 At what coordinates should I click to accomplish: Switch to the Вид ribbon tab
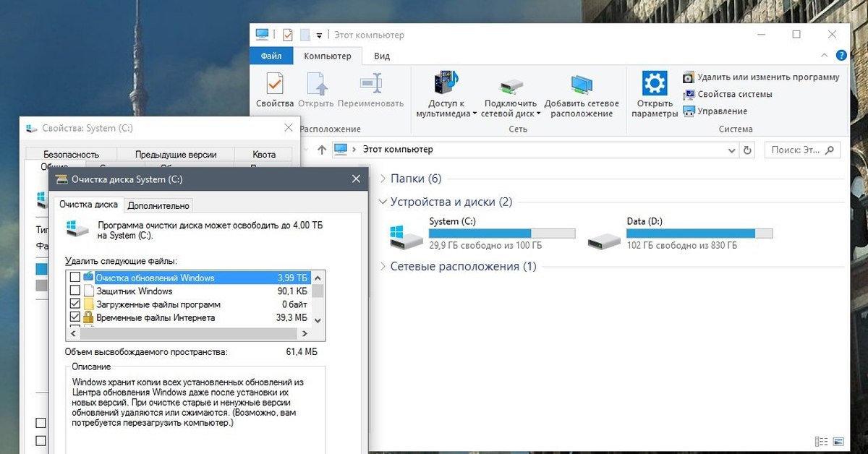click(x=382, y=56)
